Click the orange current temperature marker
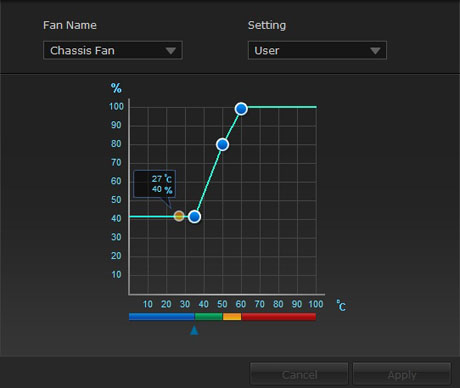Screen dimensions: 460x388 coord(179,216)
